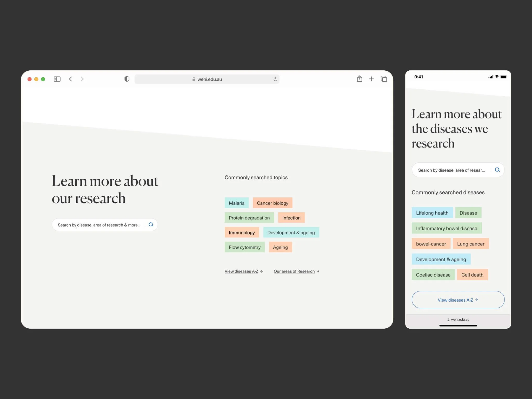Open the privacy shield report icon
Viewport: 532px width, 399px height.
(x=127, y=79)
